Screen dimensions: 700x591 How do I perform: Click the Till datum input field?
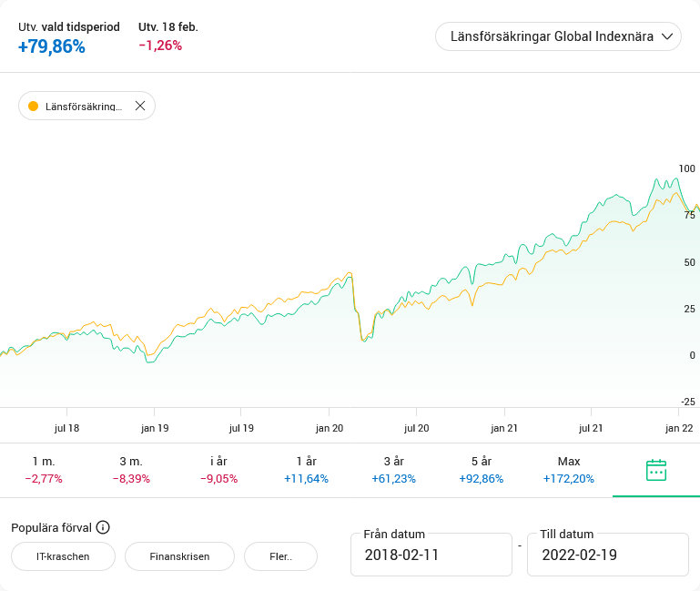[607, 555]
